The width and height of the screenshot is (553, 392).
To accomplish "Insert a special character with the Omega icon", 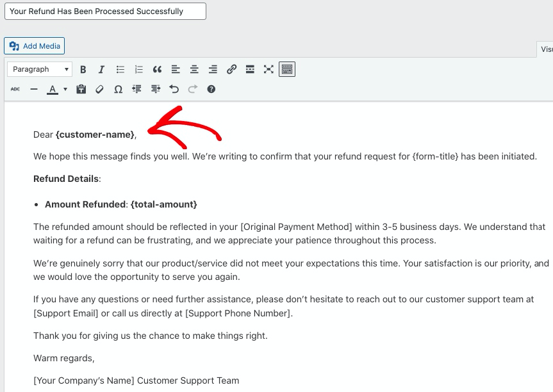I will tap(118, 89).
